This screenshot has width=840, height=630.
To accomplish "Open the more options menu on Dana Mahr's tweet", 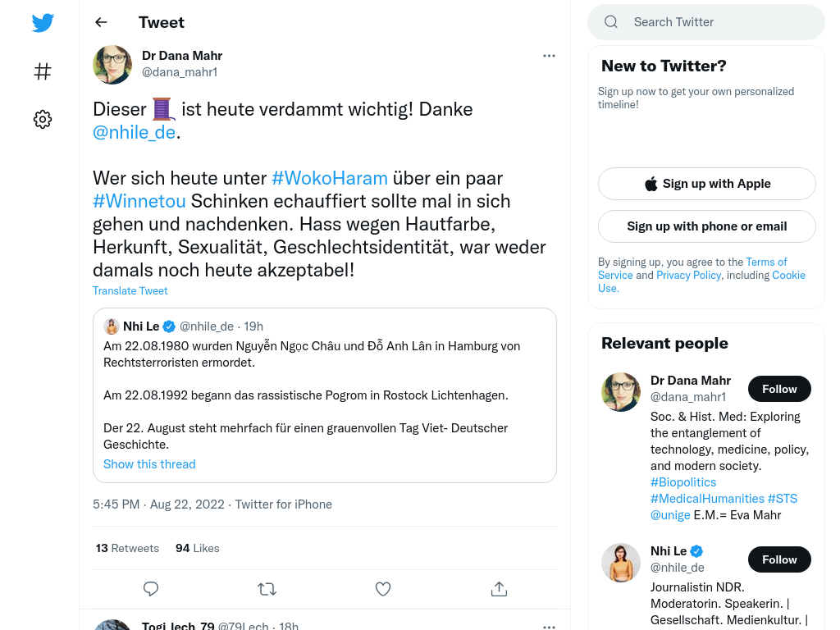I will (x=549, y=56).
